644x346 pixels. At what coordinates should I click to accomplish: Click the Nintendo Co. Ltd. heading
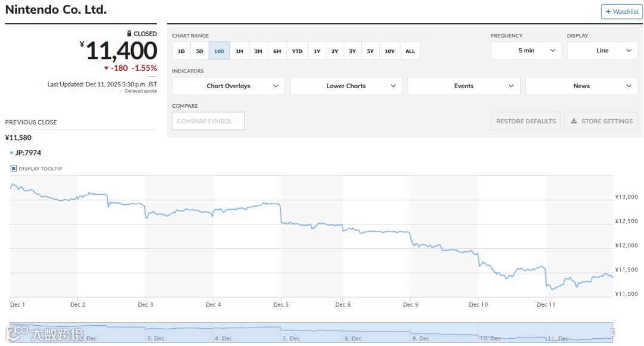coord(56,10)
